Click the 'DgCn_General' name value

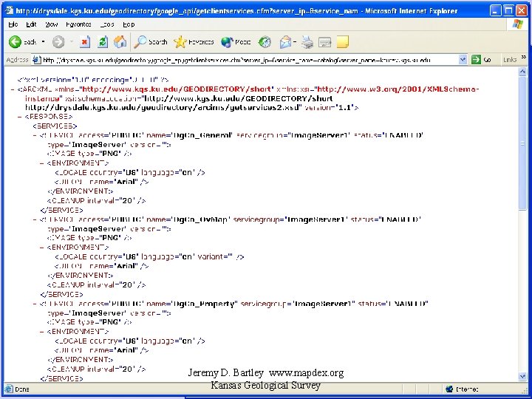click(x=202, y=135)
